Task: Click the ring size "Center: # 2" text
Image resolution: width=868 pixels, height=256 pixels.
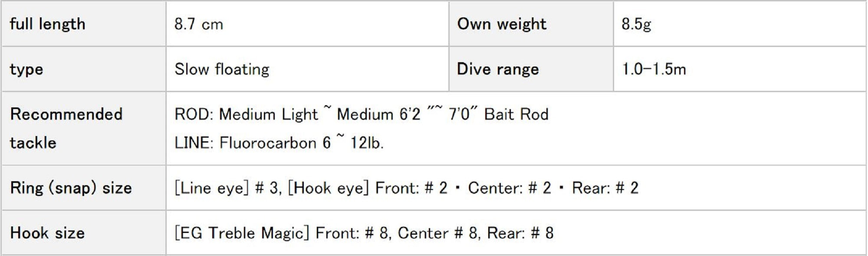Action: pyautogui.click(x=510, y=188)
